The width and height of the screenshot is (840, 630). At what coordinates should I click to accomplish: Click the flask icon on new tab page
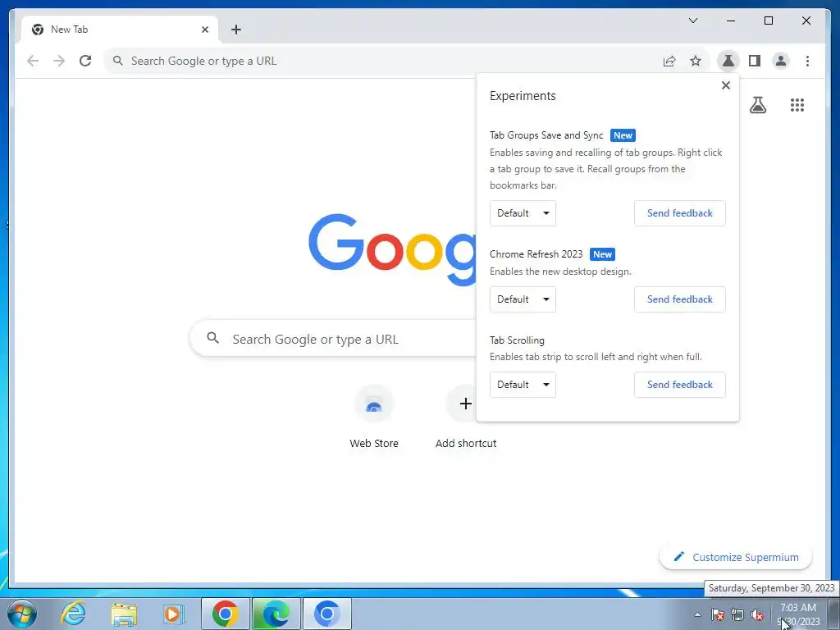(757, 105)
